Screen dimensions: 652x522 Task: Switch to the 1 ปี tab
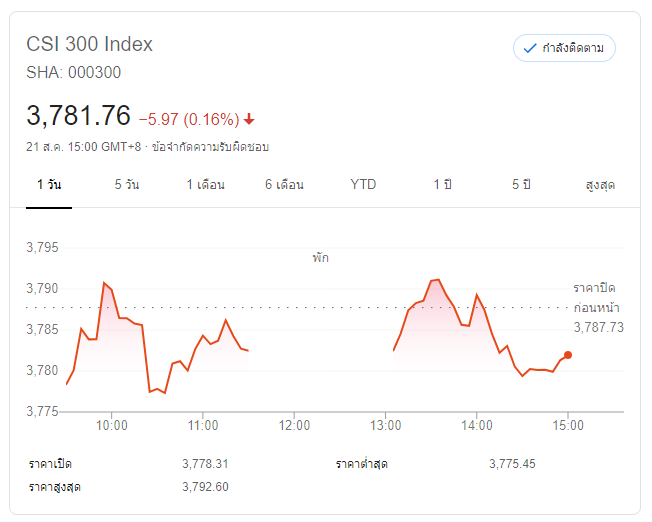pyautogui.click(x=442, y=185)
